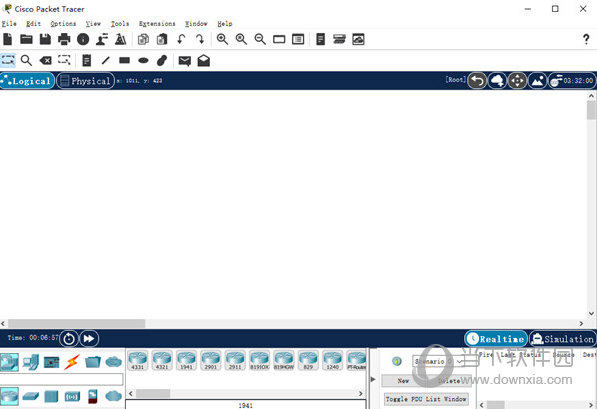Power cycle devices with the circular arrow
The width and height of the screenshot is (597, 409).
(69, 339)
